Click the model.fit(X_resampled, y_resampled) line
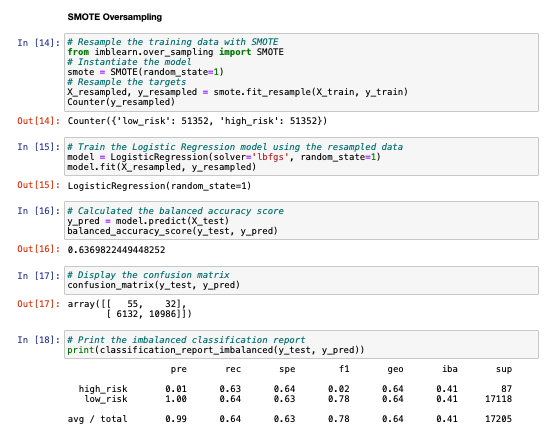546x447 pixels. (162, 167)
